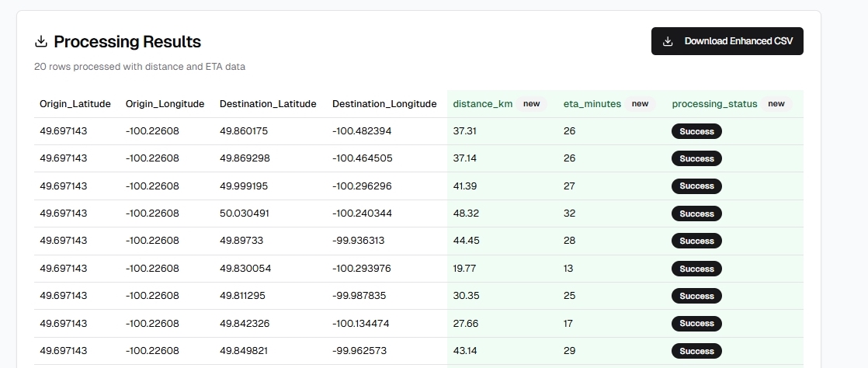
Task: Click destination latitude 49.89733
Action: [241, 241]
